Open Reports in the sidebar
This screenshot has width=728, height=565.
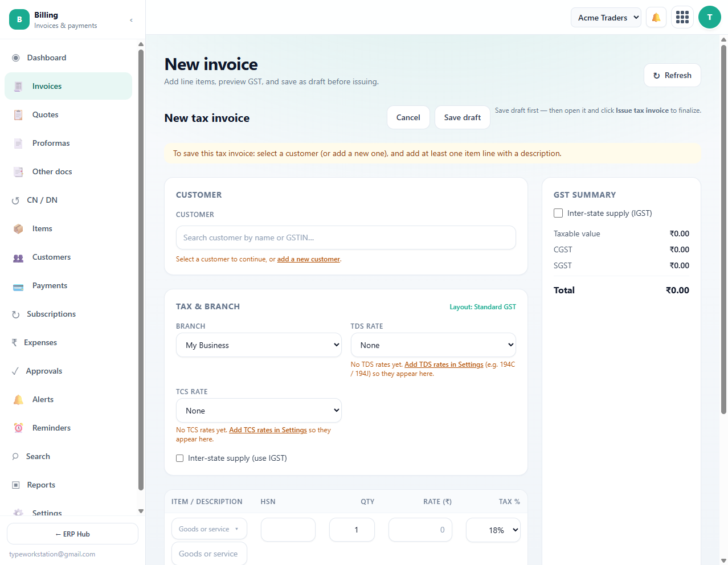pos(68,485)
